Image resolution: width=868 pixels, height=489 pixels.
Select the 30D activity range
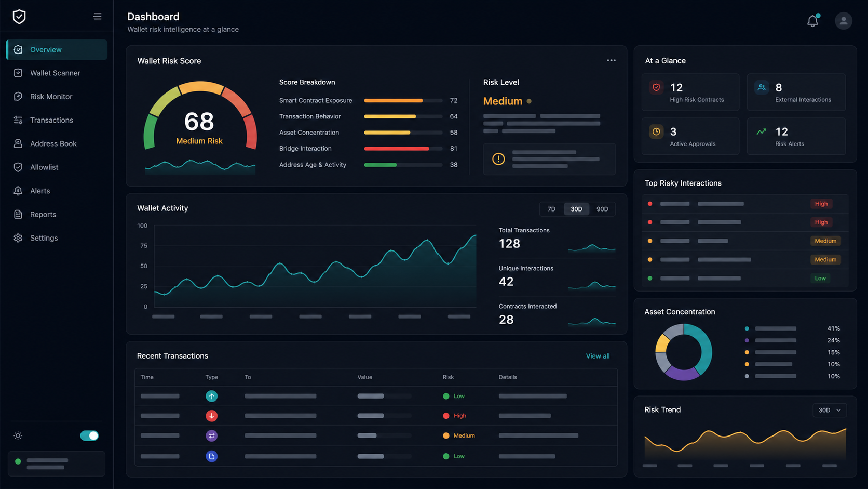tap(576, 209)
